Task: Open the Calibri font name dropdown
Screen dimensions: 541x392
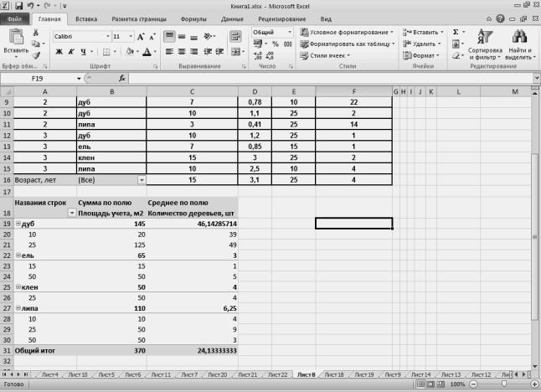Action: [108, 36]
